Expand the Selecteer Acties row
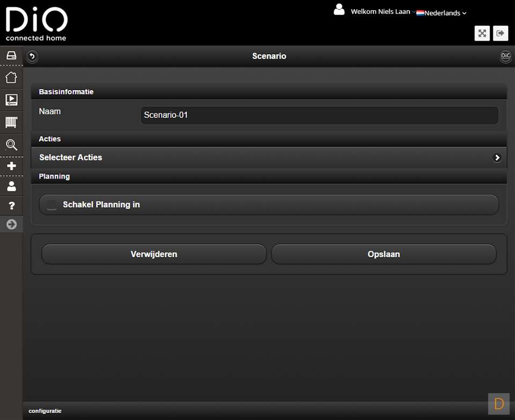Viewport: 515px width, 420px height. (x=268, y=158)
